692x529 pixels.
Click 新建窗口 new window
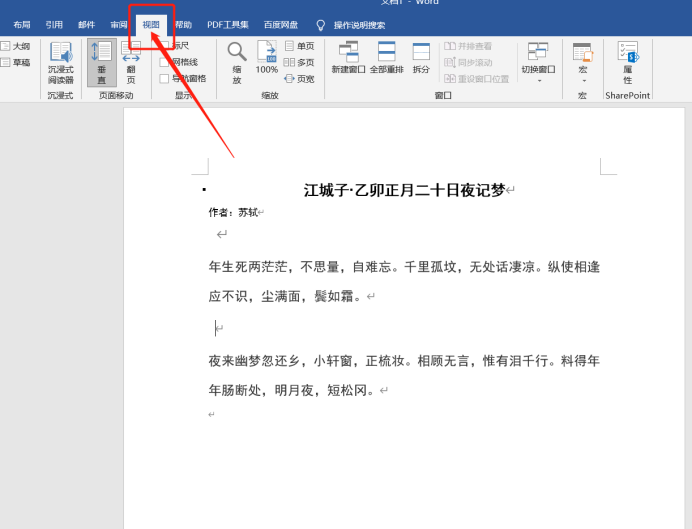(348, 57)
